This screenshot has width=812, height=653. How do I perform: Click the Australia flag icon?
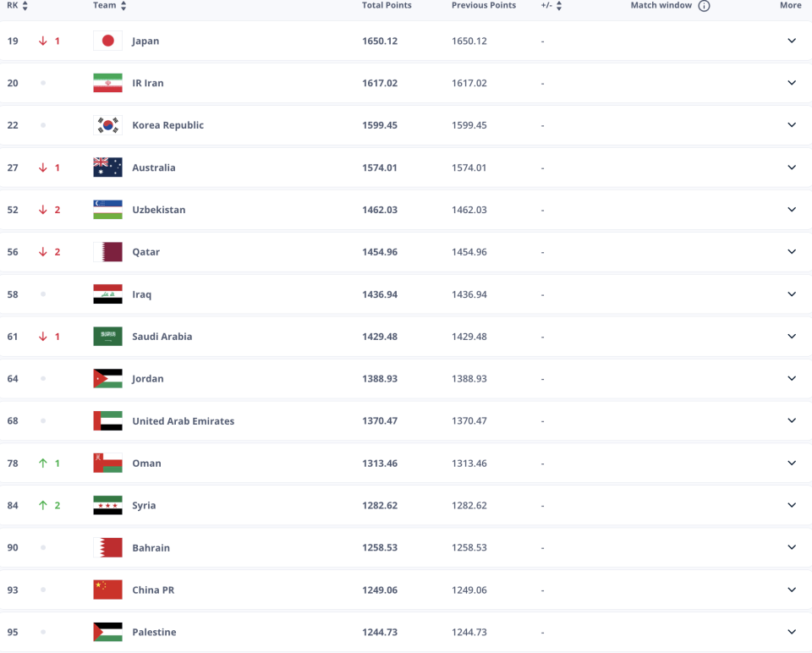(x=107, y=167)
